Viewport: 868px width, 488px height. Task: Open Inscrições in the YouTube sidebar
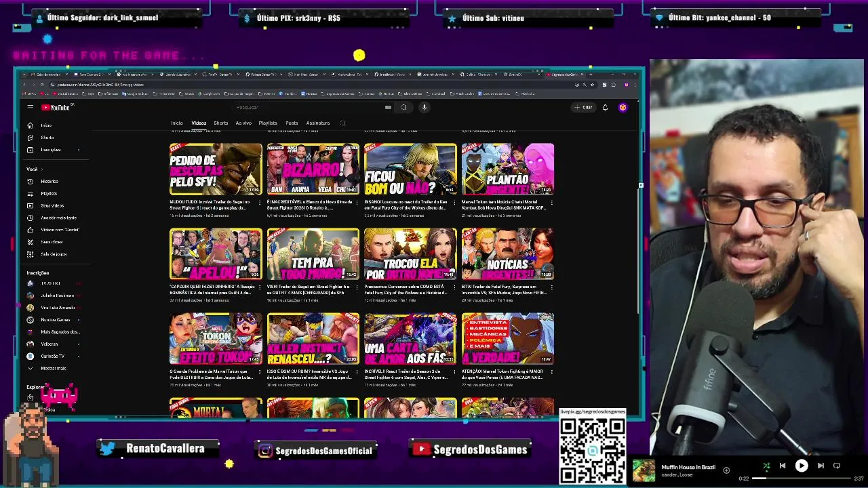pos(52,150)
